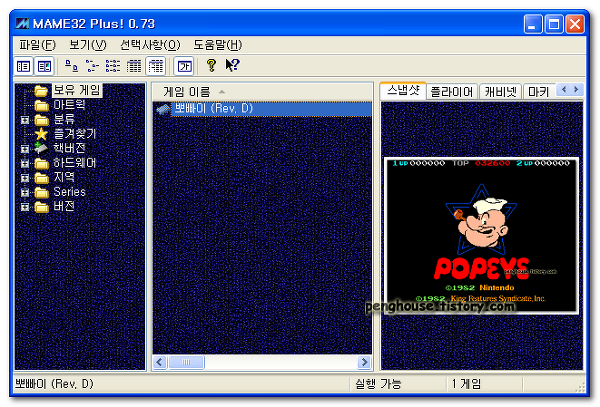The width and height of the screenshot is (600, 407).
Task: Click the 보유 게임 folder icon
Action: pyautogui.click(x=41, y=91)
